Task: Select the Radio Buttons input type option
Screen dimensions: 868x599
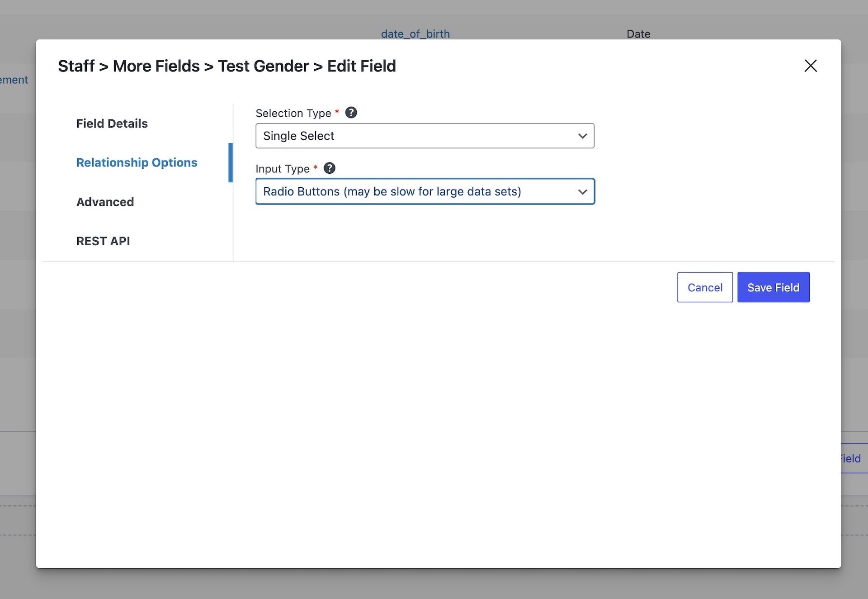Action: pos(425,191)
